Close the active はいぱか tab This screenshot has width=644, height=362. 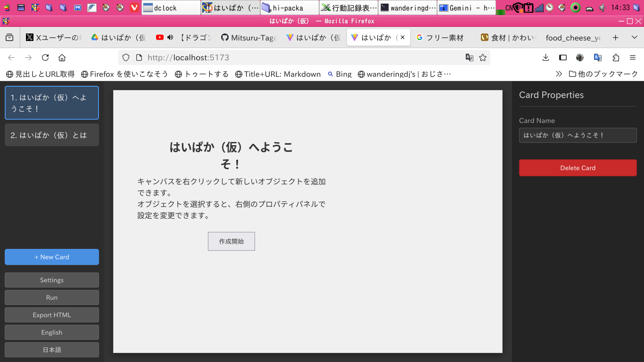pos(403,37)
